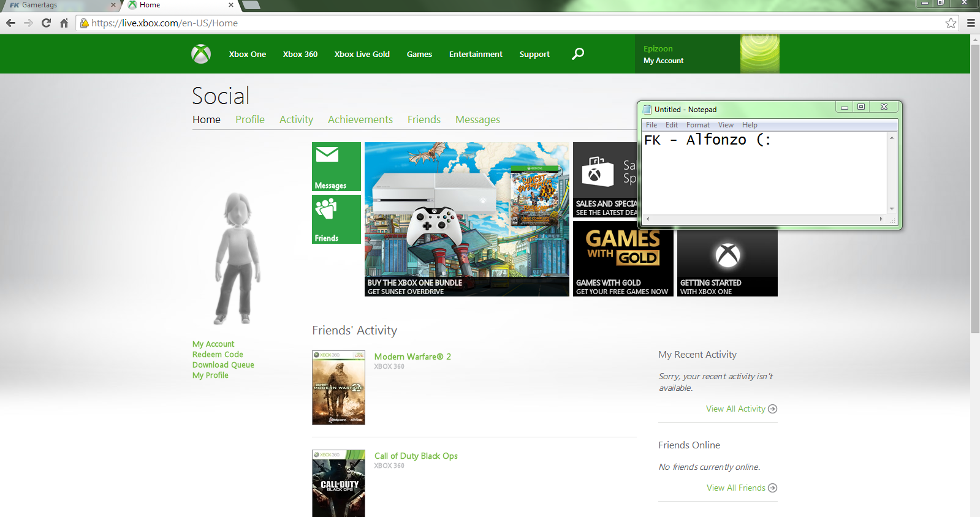Open the search magnifier icon
980x517 pixels.
578,54
